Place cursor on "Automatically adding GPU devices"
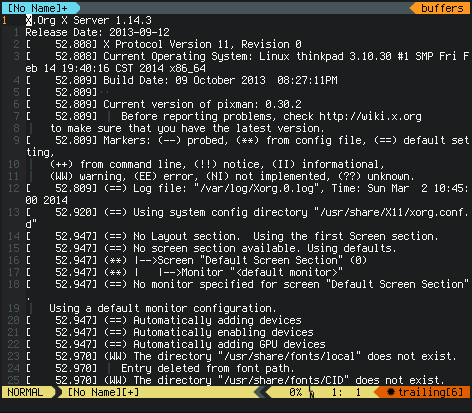This screenshot has width=472, height=413. click(x=229, y=344)
